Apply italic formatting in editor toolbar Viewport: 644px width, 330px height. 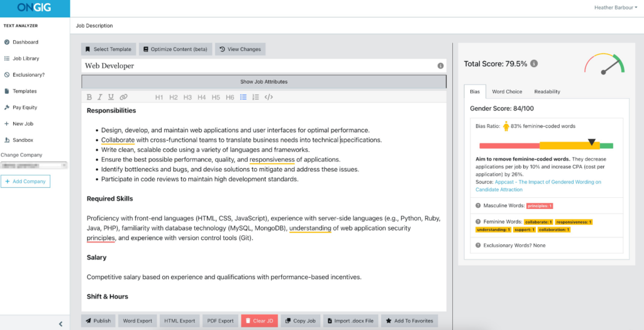tap(100, 97)
